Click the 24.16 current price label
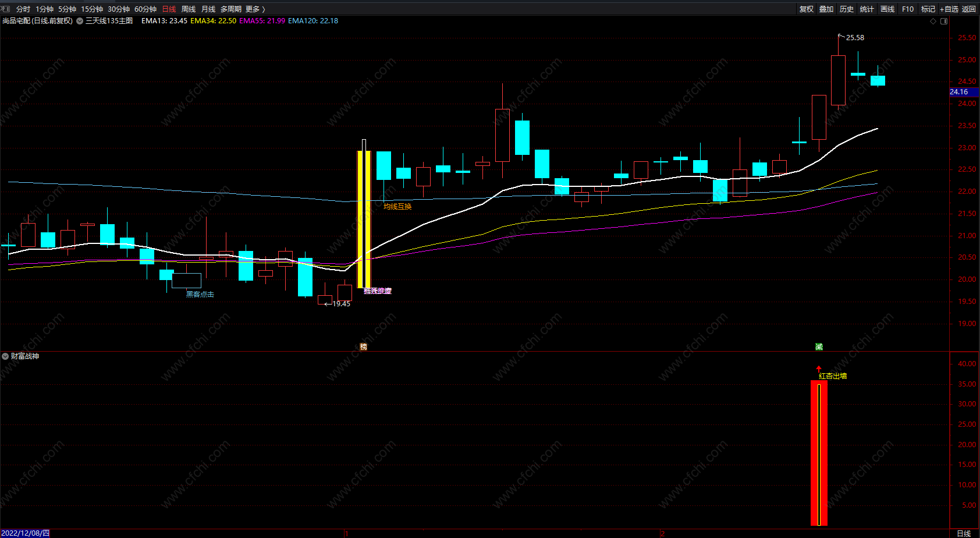980x538 pixels. click(x=964, y=92)
